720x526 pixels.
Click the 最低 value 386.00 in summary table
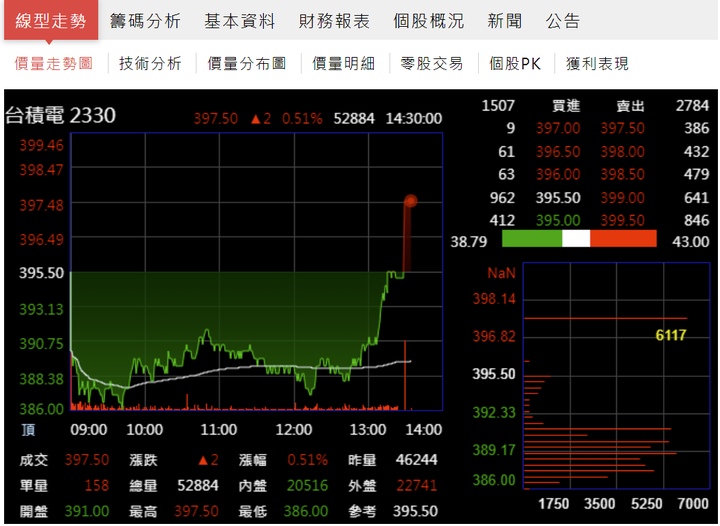pyautogui.click(x=306, y=511)
